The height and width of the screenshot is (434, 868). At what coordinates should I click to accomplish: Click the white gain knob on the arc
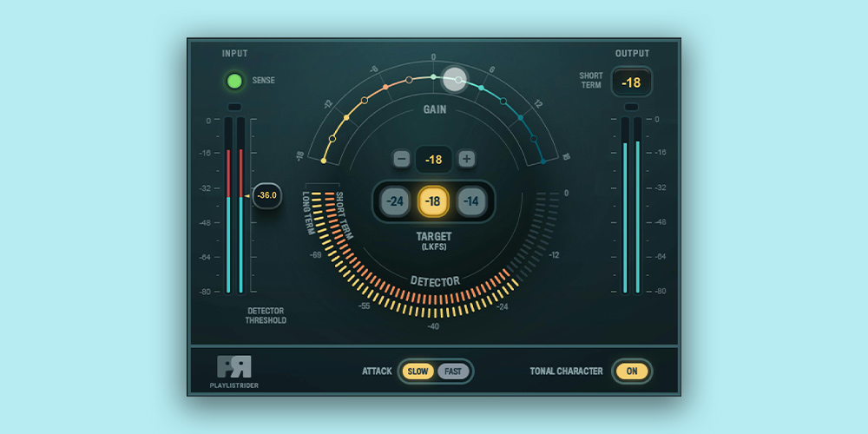click(x=454, y=80)
